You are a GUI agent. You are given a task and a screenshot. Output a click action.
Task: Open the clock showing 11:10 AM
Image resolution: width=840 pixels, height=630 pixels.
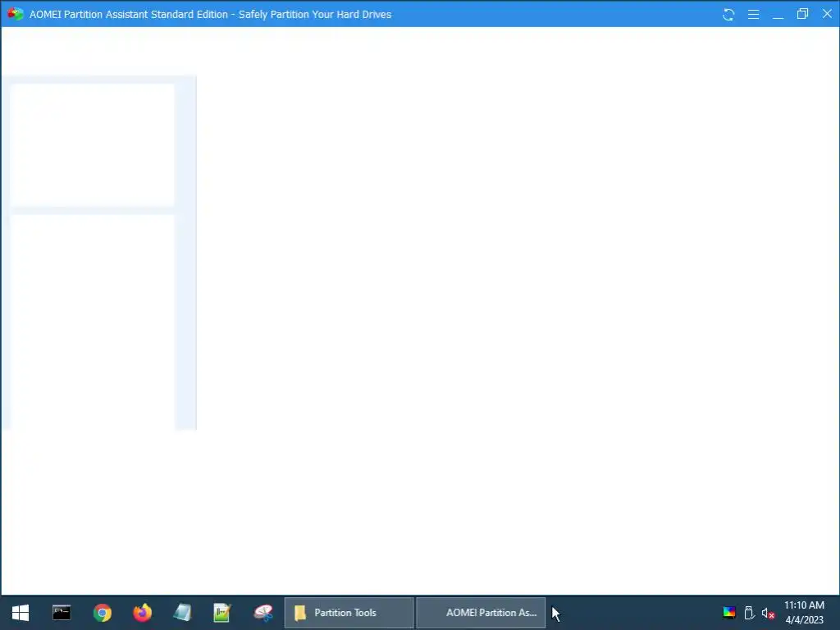[804, 612]
